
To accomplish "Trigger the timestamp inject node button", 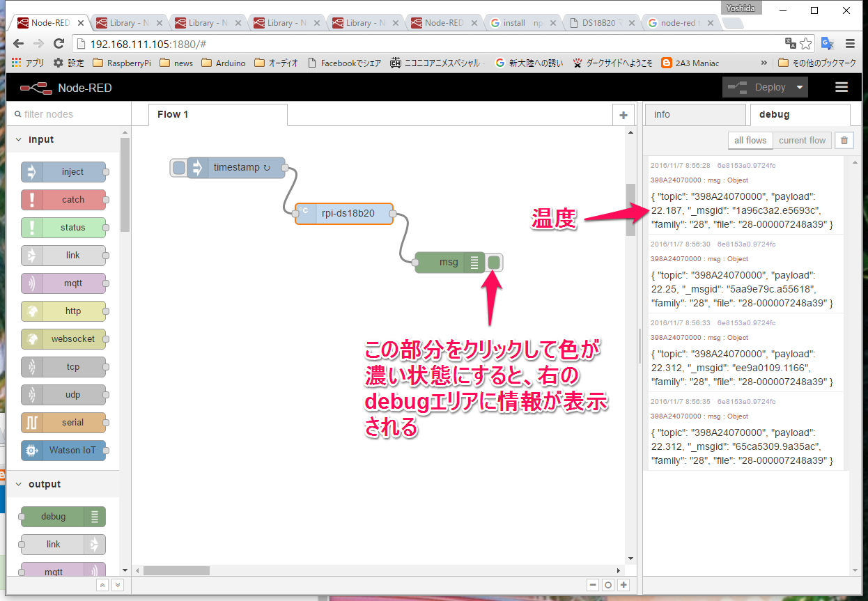I will (x=179, y=168).
